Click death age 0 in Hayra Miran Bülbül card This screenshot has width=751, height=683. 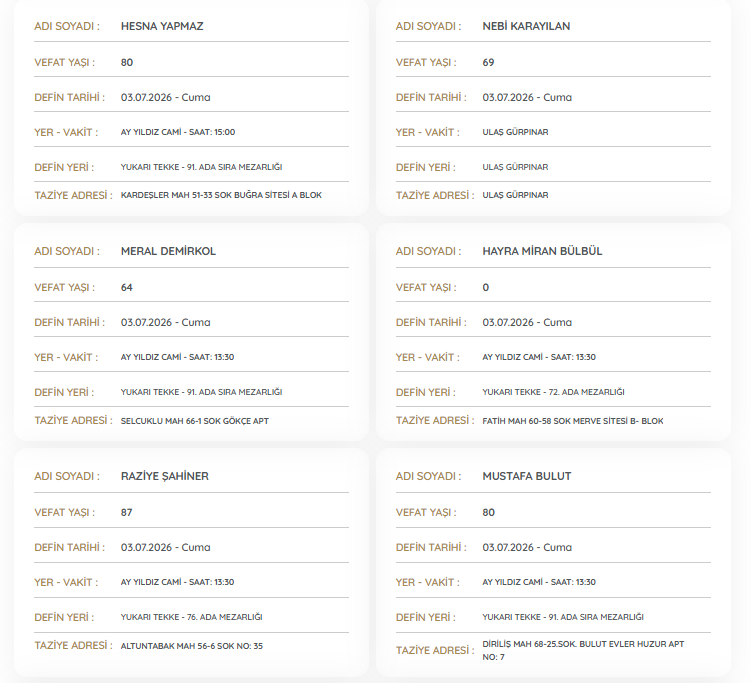point(486,288)
